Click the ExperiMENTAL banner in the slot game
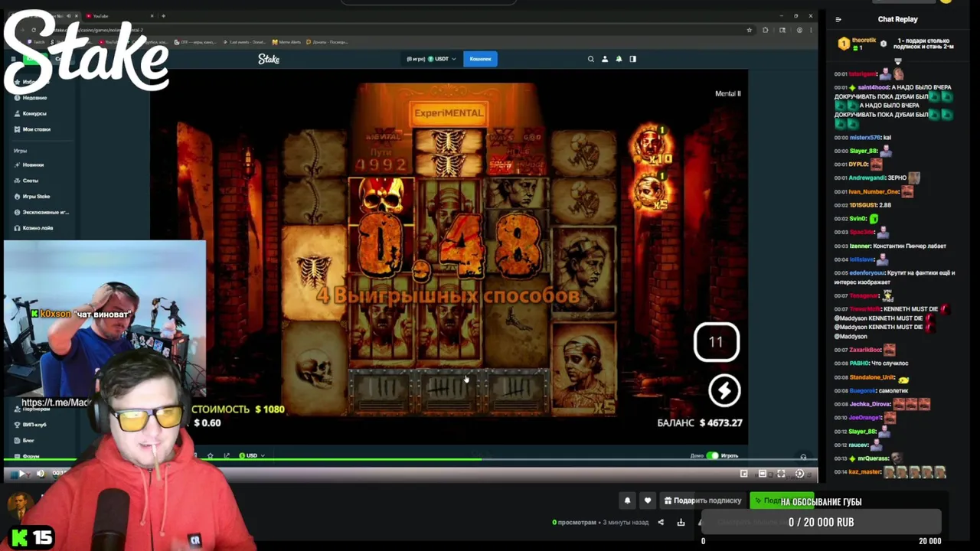980x551 pixels. 448,113
